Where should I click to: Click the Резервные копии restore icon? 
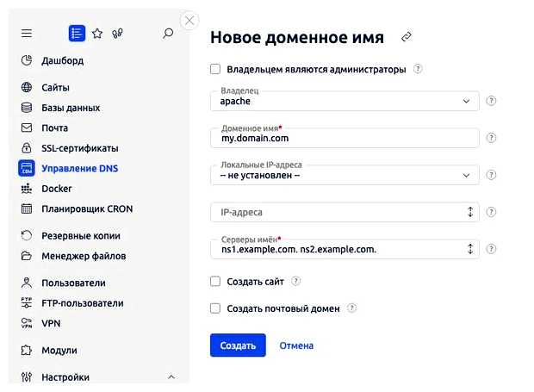tap(27, 235)
